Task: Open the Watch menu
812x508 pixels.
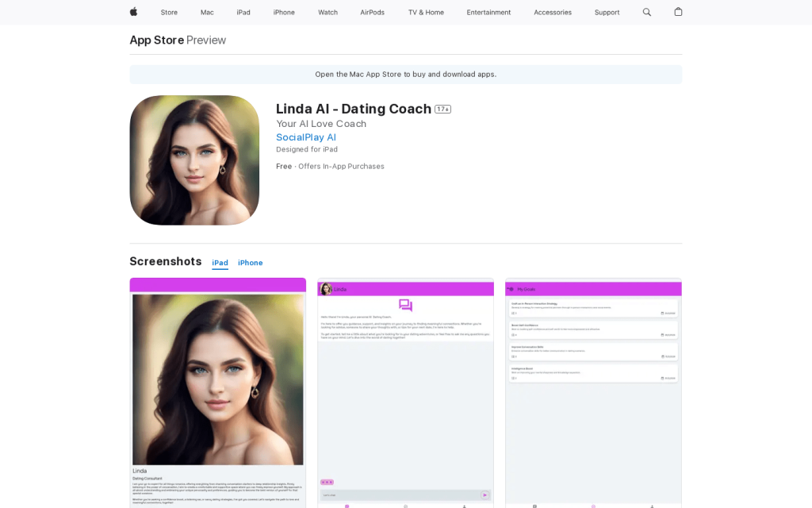Action: [x=327, y=13]
